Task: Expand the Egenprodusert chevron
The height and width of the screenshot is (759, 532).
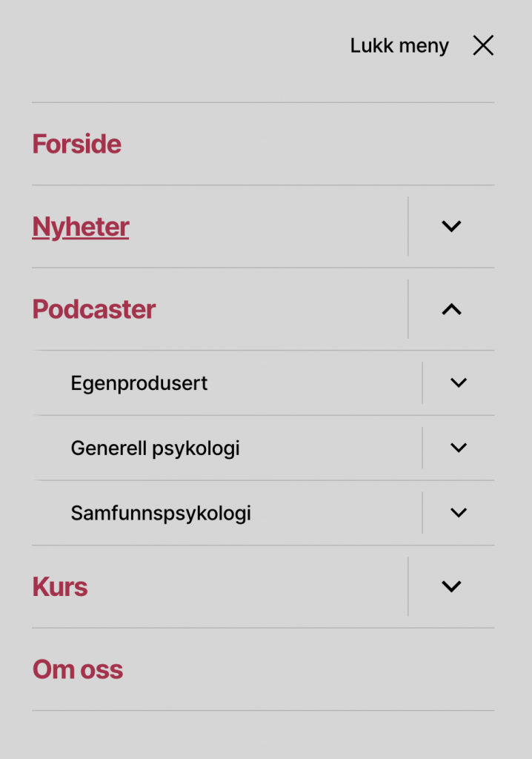Action: [x=459, y=382]
